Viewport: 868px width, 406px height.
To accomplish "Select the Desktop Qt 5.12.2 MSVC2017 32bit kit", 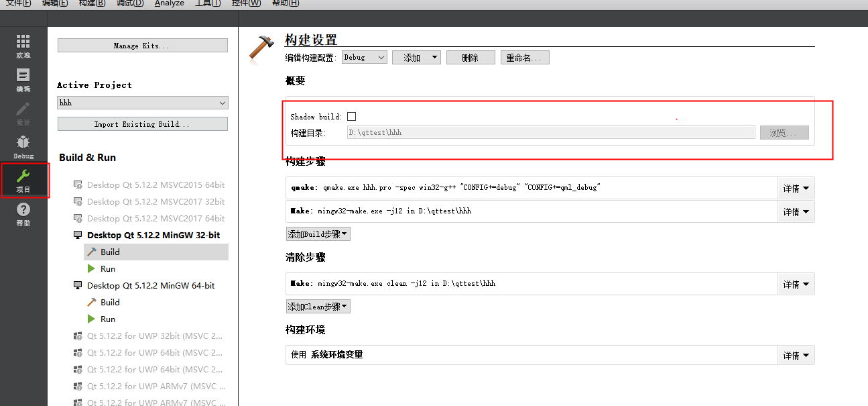I will pos(149,201).
